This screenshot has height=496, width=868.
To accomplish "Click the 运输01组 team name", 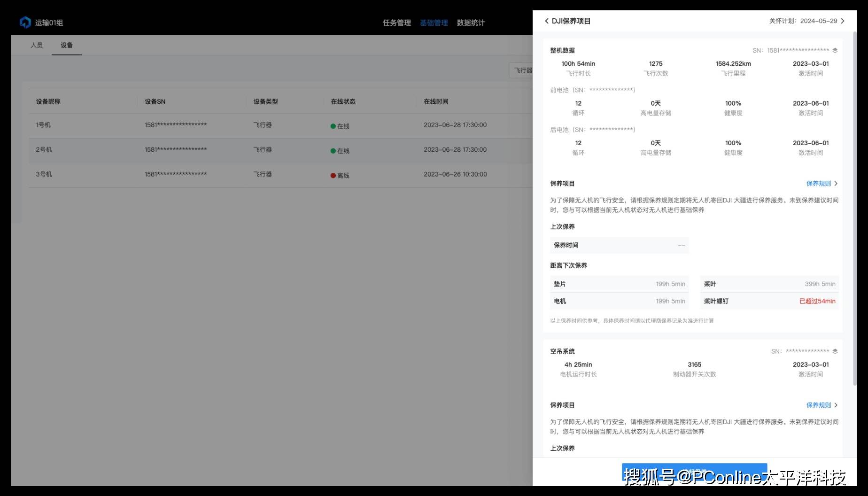I will 49,23.
